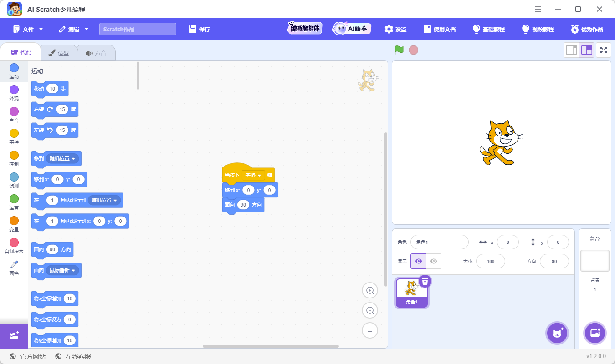Zoom out the code workspace
Viewport: 615px width, 364px height.
coord(370,311)
